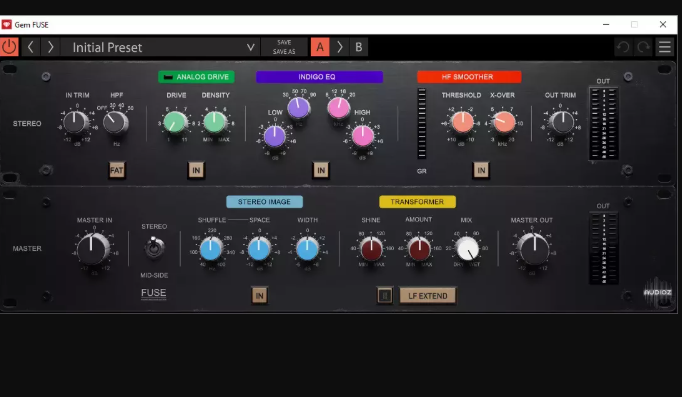
Task: Click the SAVE AS preset button
Action: pyautogui.click(x=284, y=52)
